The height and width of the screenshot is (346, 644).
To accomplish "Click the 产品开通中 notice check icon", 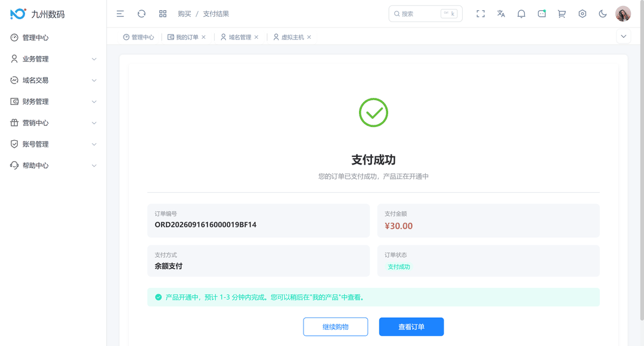I will tap(159, 297).
